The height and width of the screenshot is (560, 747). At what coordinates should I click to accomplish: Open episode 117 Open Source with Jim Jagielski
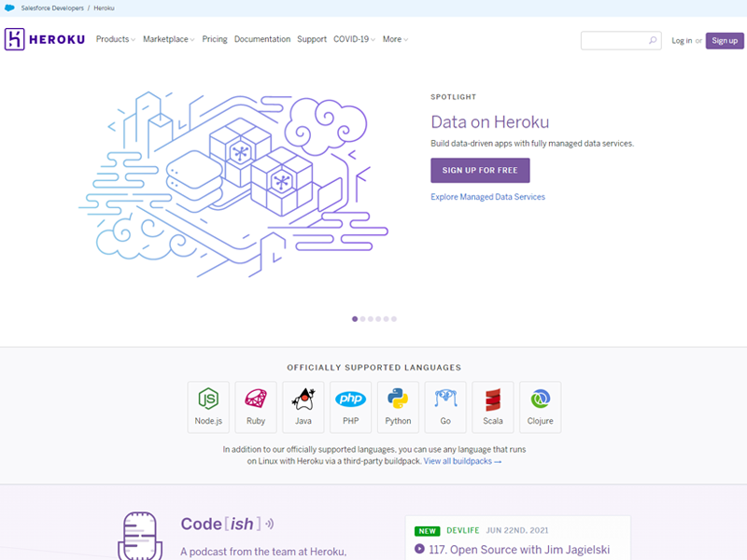519,550
